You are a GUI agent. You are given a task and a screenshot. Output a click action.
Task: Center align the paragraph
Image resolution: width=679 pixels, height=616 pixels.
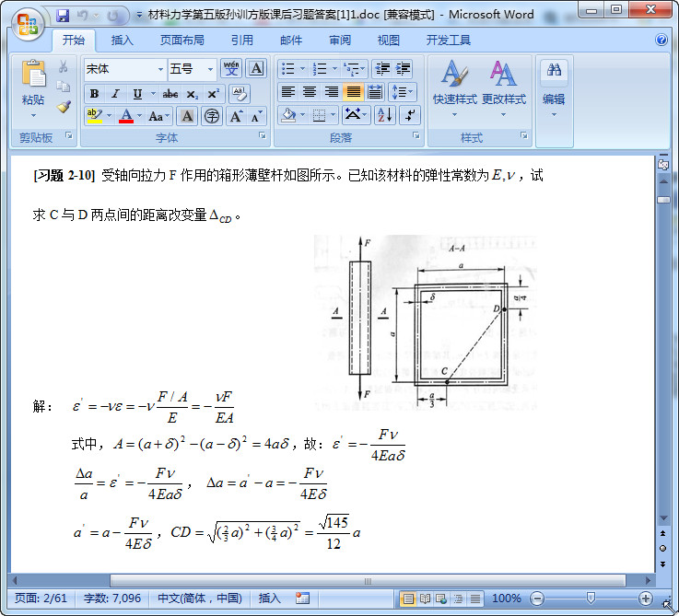310,92
